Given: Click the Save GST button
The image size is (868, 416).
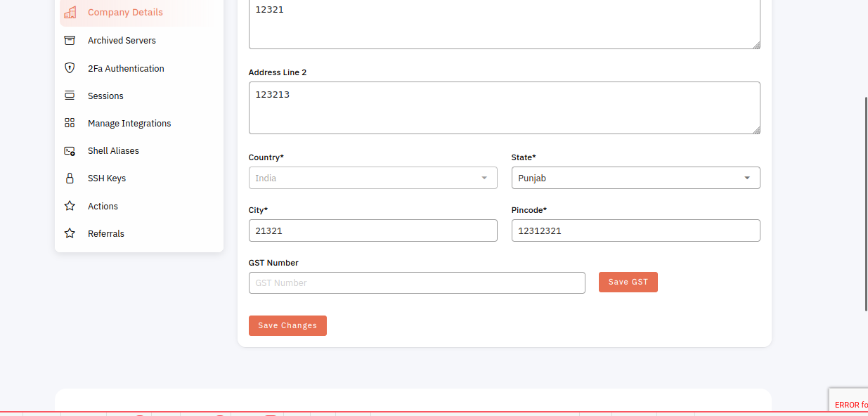Looking at the screenshot, I should tap(628, 282).
